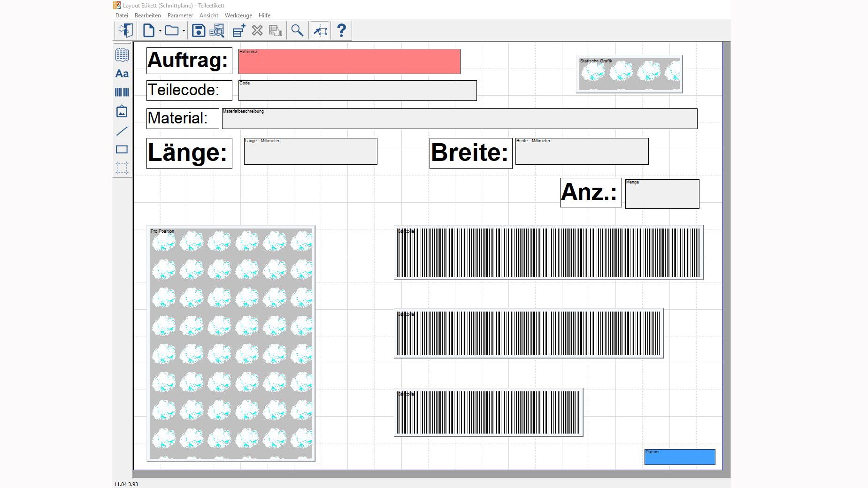Click the exit door icon
Image resolution: width=868 pixels, height=488 pixels.
point(125,30)
